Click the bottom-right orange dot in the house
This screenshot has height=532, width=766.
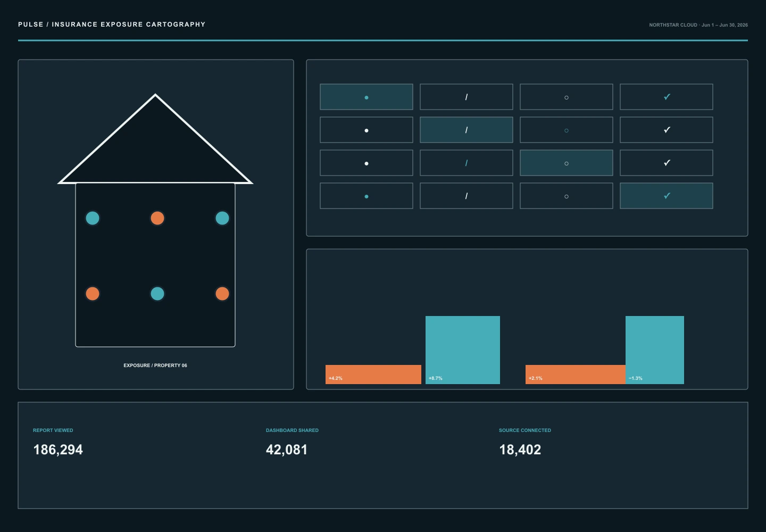[222, 294]
